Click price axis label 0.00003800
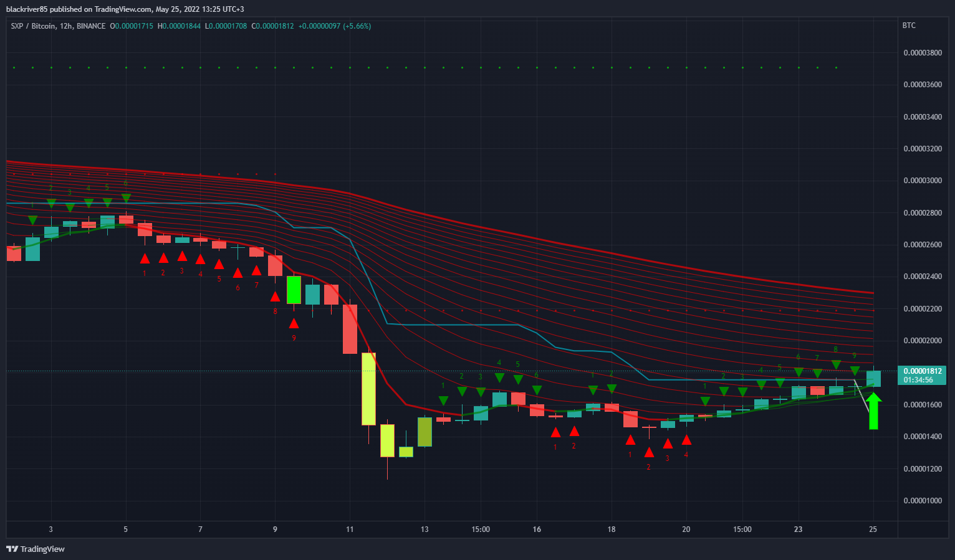 click(x=923, y=53)
